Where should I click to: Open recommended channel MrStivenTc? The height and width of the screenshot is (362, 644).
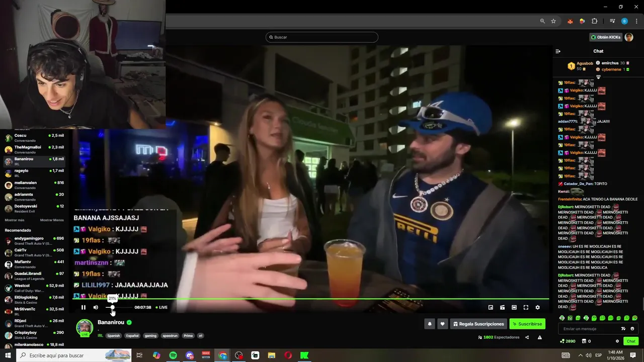pyautogui.click(x=34, y=312)
